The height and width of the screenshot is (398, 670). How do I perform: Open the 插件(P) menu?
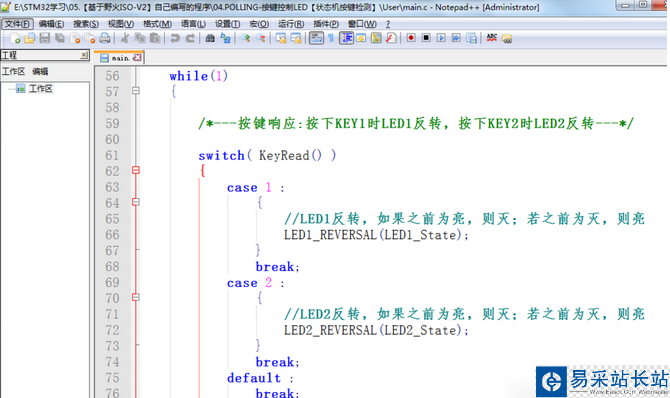[326, 24]
